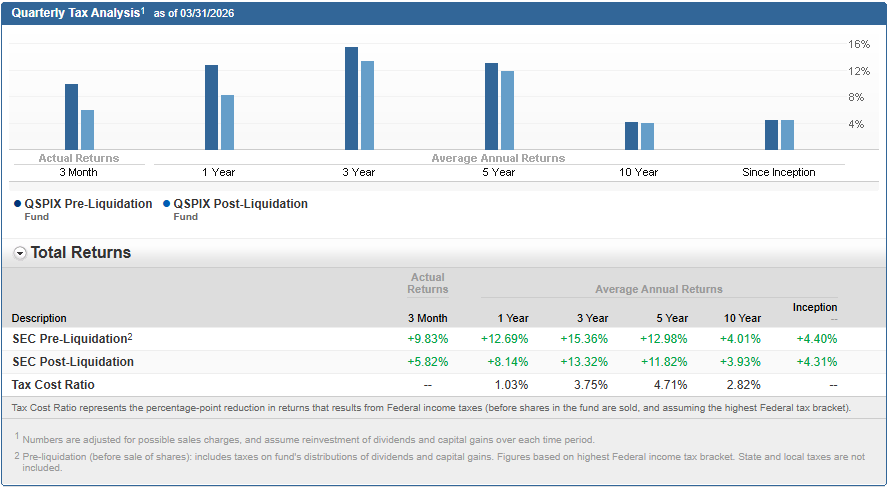This screenshot has width=888, height=487.
Task: Click the 5 Year post-liquidation light bar
Action: coord(507,110)
